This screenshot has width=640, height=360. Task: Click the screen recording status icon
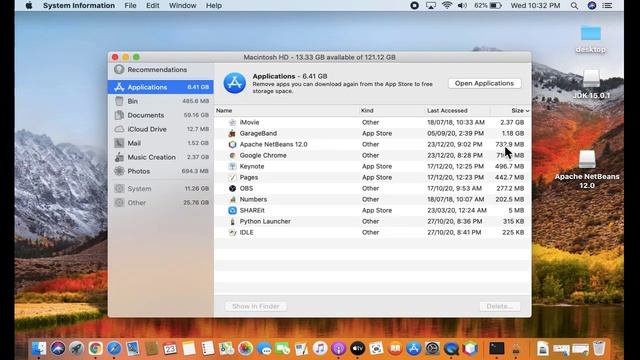[414, 6]
